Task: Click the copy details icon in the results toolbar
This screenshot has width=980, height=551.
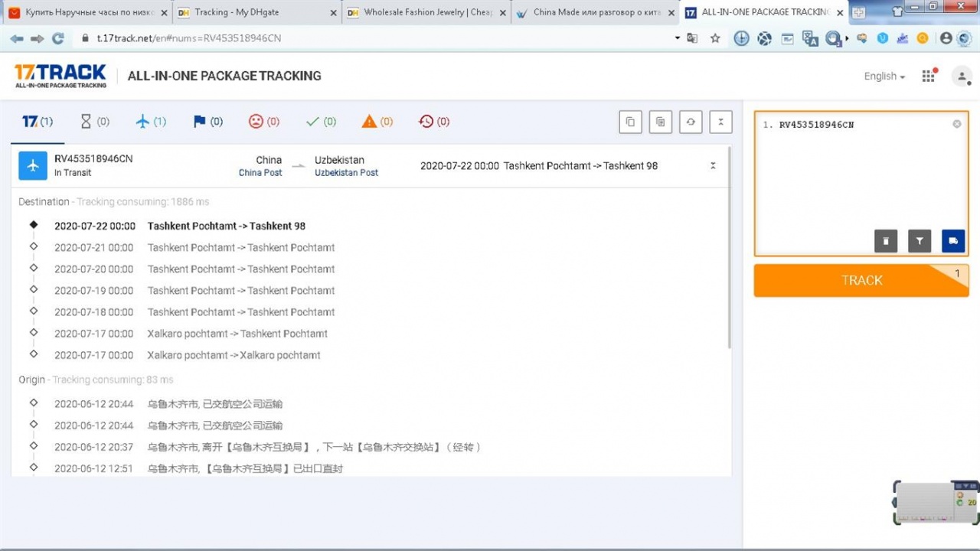Action: [x=661, y=122]
